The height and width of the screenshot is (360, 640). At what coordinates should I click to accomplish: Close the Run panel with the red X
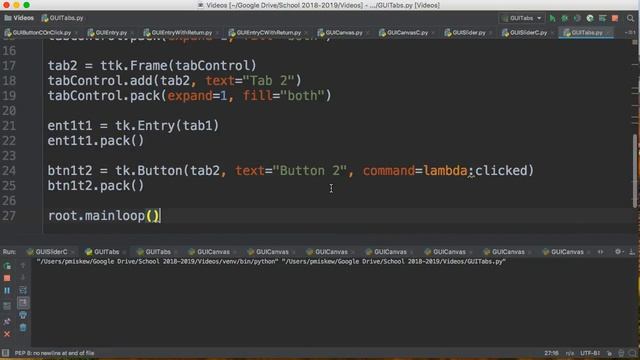point(7,334)
